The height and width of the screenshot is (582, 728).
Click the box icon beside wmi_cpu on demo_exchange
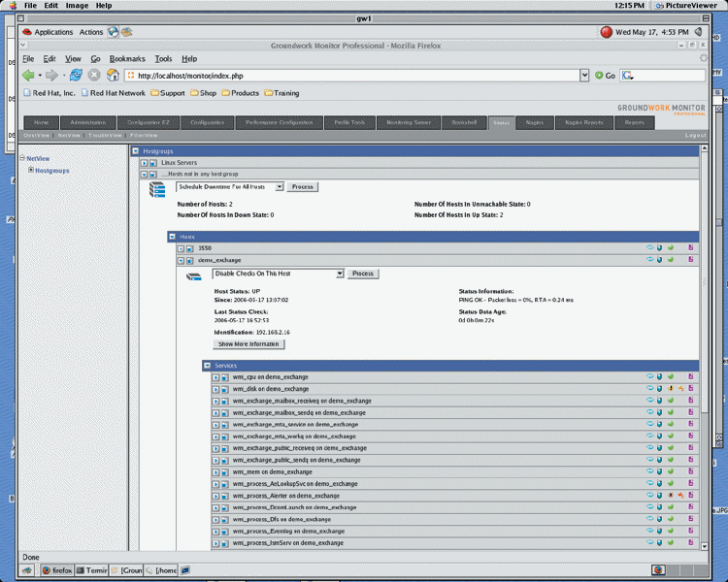pos(225,377)
